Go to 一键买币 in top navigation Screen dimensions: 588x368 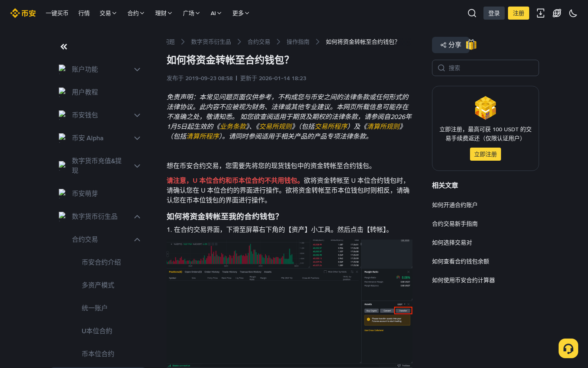pyautogui.click(x=57, y=13)
